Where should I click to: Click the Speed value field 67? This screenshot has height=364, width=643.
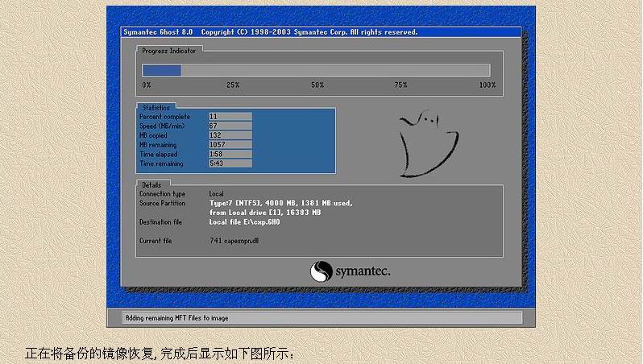[x=230, y=126]
